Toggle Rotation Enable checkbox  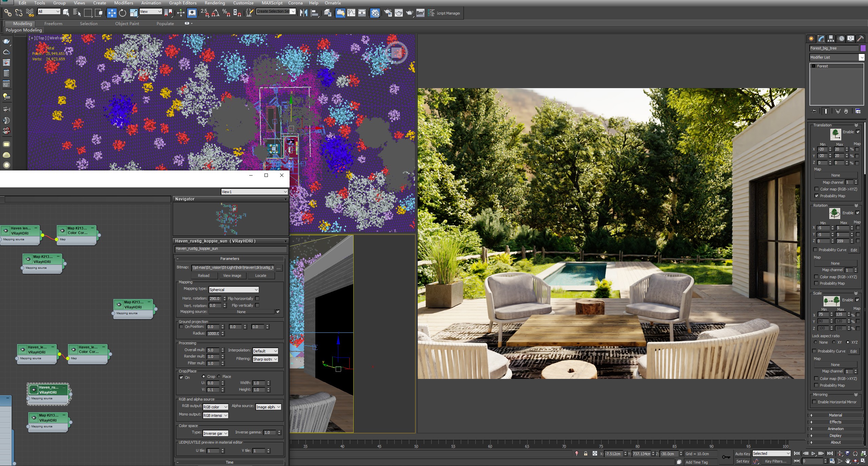(857, 213)
